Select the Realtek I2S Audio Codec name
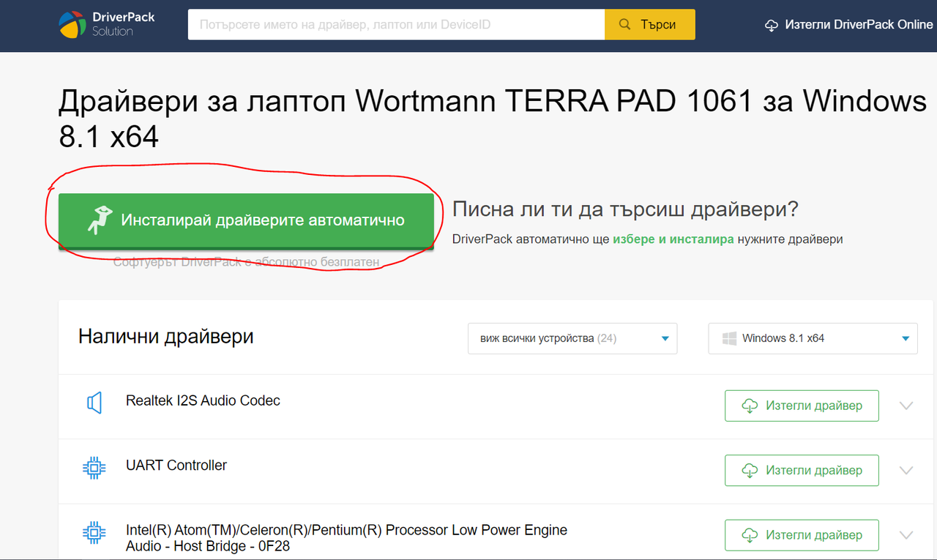The height and width of the screenshot is (560, 937). pos(203,400)
